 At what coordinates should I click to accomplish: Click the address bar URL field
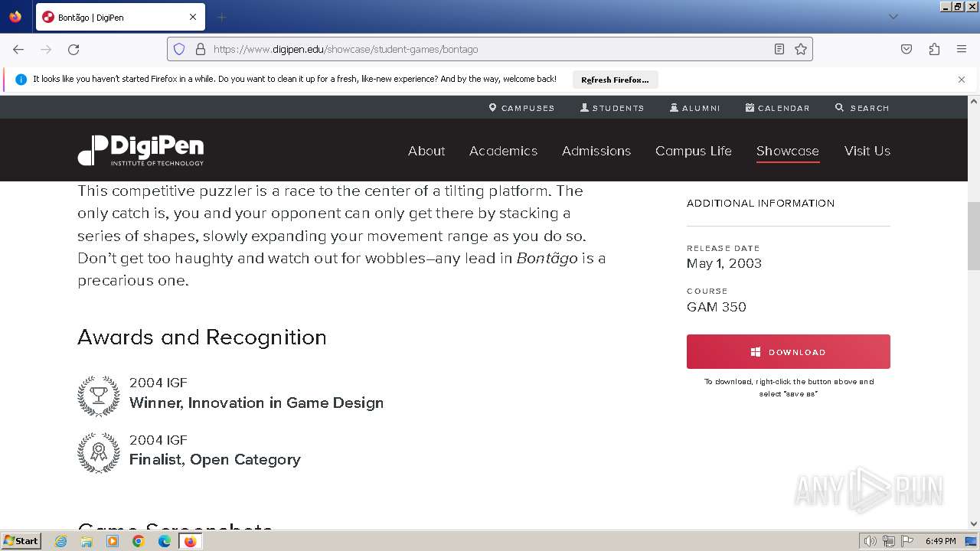point(490,49)
